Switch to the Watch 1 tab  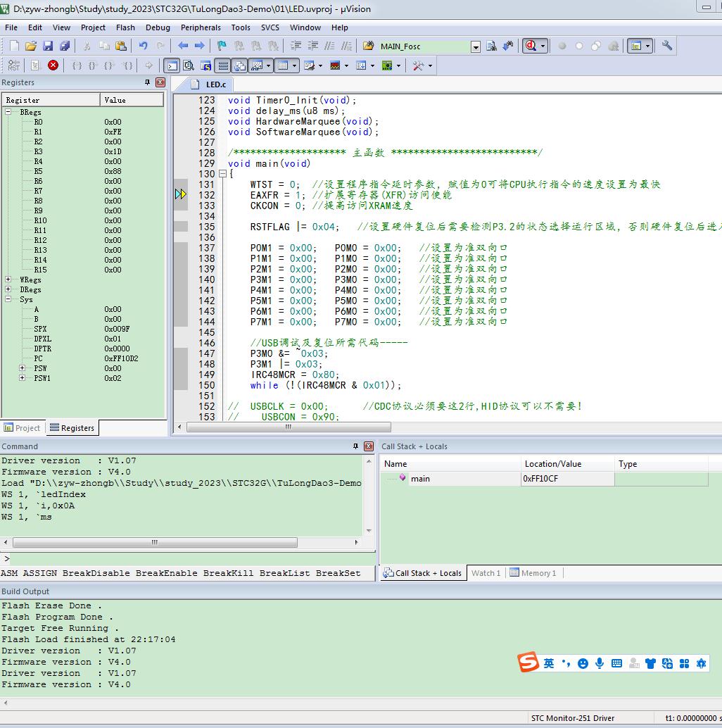[486, 573]
